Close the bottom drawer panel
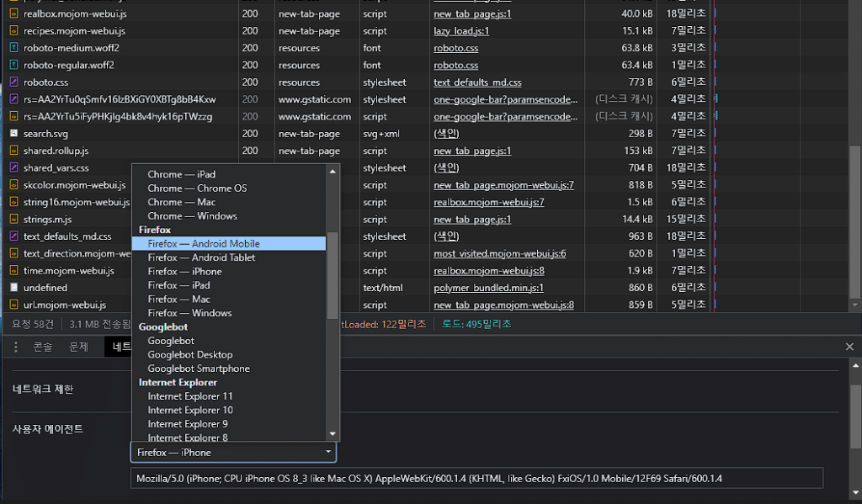The image size is (862, 504). [849, 347]
